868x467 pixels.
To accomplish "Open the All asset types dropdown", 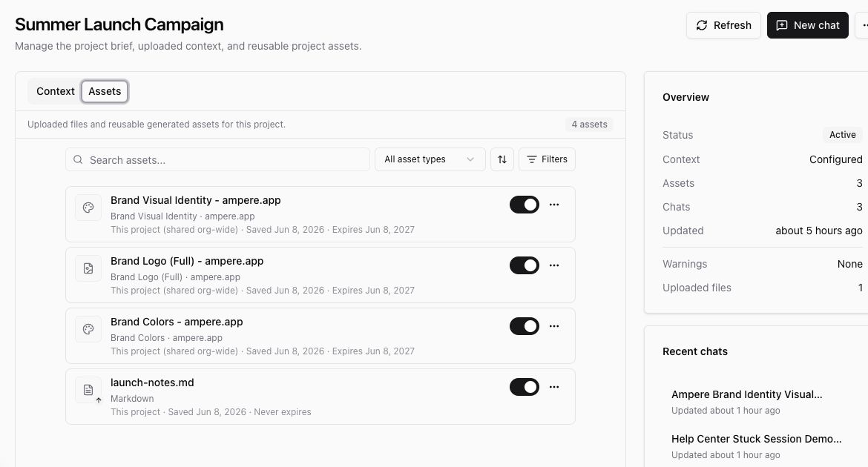I will point(430,159).
